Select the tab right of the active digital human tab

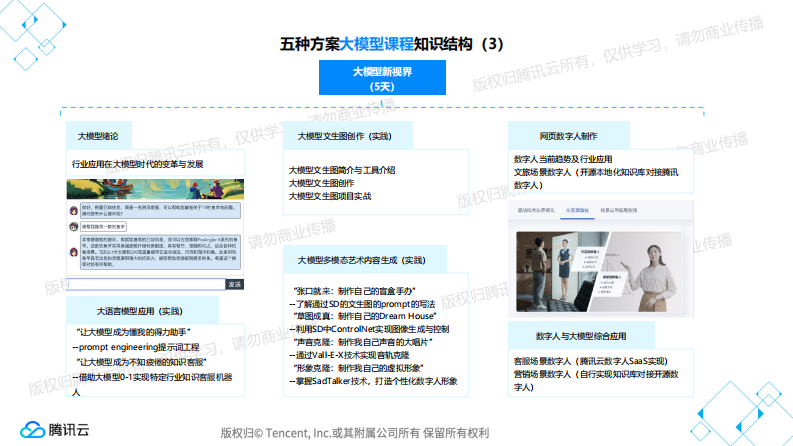click(619, 210)
